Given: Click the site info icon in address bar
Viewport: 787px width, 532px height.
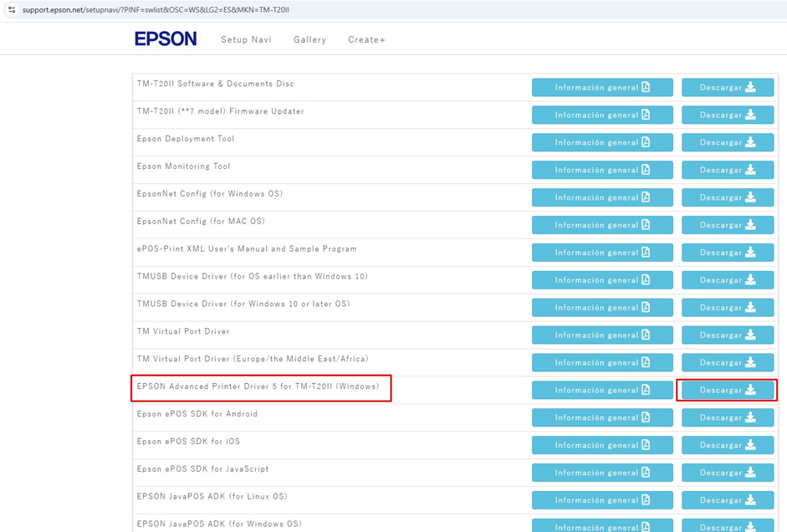Looking at the screenshot, I should 12,9.
